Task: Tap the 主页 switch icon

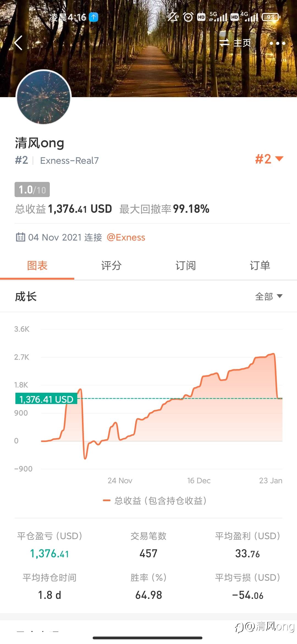Action: coord(224,43)
